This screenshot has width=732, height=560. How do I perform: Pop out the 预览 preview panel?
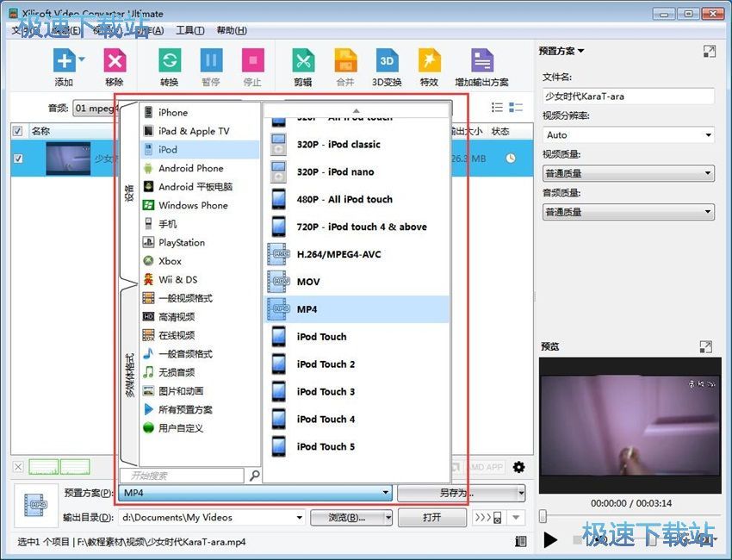[706, 346]
